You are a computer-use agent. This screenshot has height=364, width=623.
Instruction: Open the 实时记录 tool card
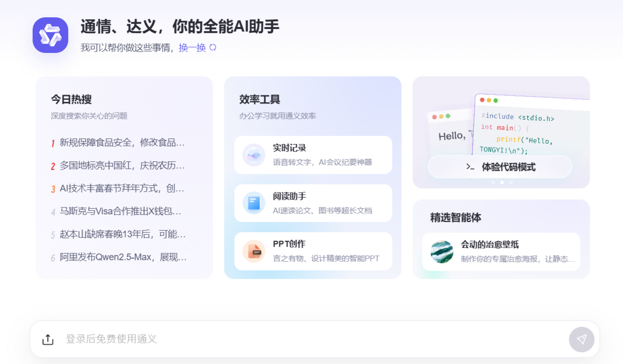pyautogui.click(x=313, y=155)
